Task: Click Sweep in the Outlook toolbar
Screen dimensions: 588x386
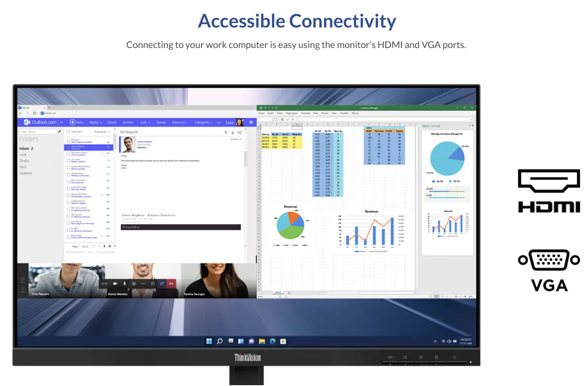Action: tap(161, 122)
